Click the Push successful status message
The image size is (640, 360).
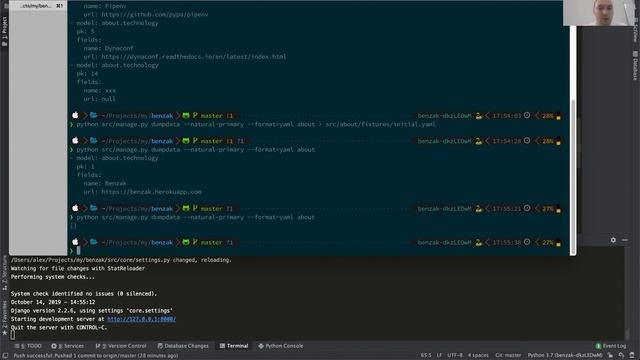coord(96,356)
